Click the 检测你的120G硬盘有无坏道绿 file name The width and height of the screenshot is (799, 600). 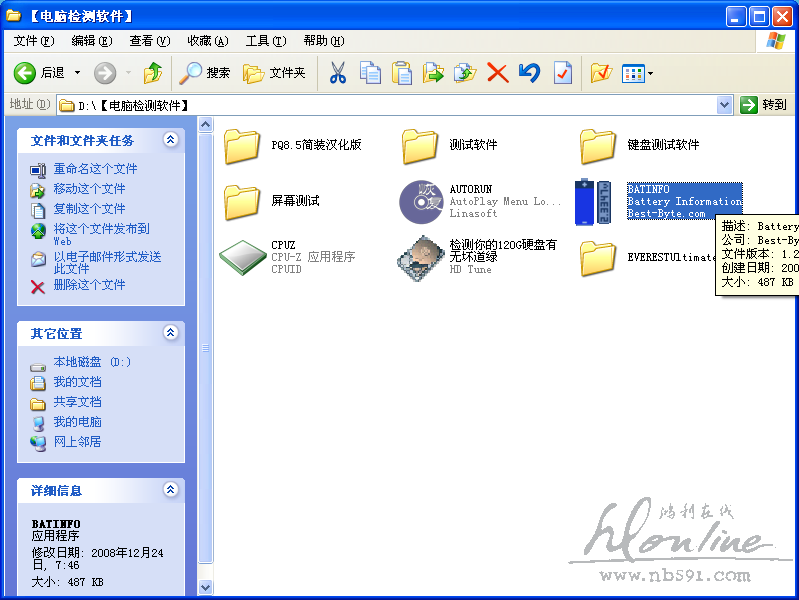click(x=502, y=250)
